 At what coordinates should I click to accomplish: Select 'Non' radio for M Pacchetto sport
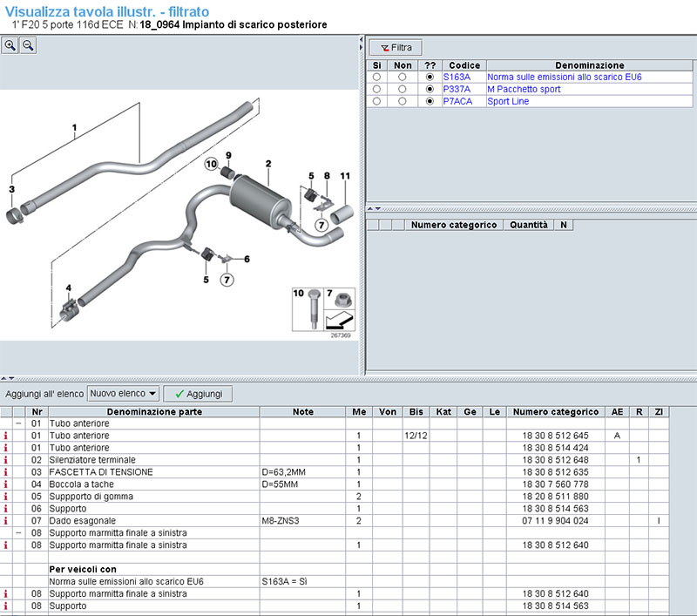(402, 90)
